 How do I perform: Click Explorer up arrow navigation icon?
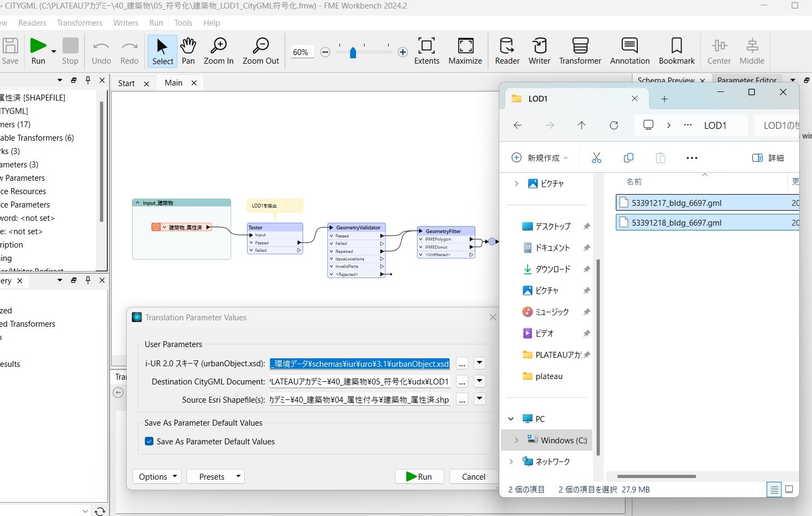pyautogui.click(x=582, y=125)
